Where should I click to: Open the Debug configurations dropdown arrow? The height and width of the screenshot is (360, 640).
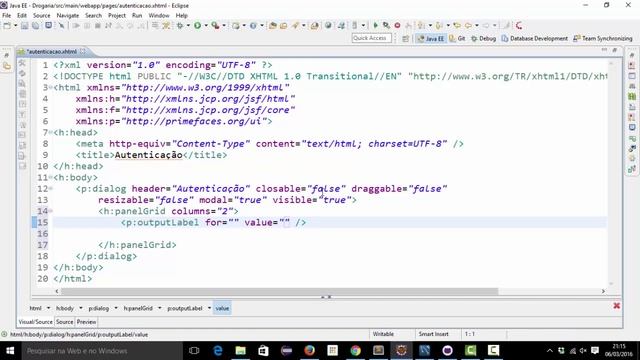tap(188, 26)
